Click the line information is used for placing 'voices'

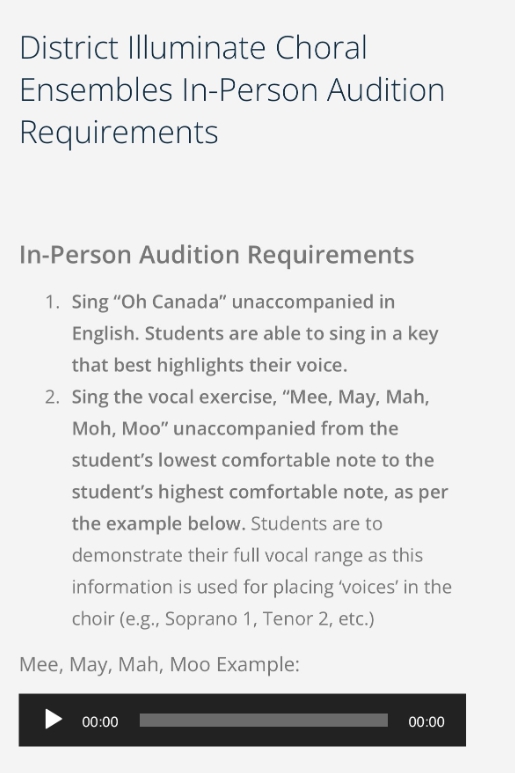coord(262,587)
